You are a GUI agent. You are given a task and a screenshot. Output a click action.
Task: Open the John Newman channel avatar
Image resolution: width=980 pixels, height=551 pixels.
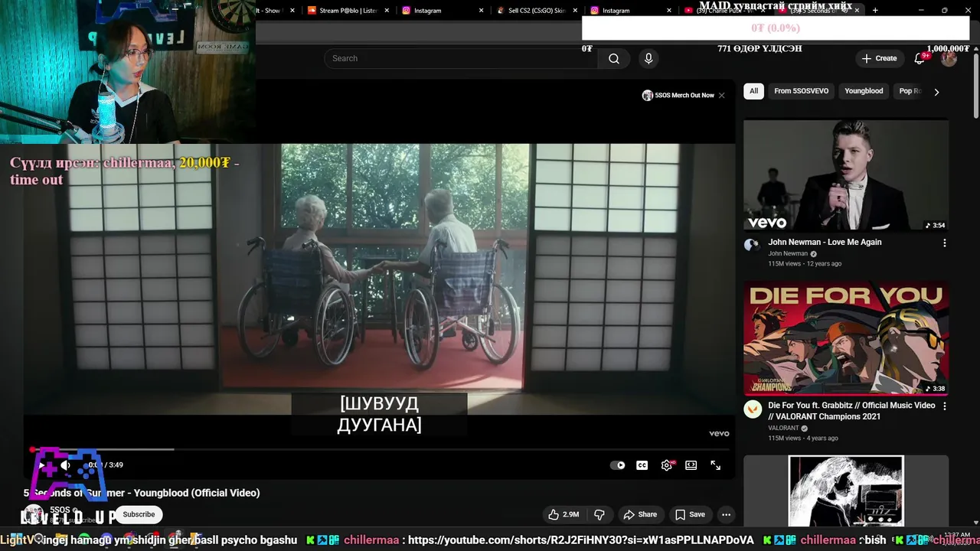point(751,245)
